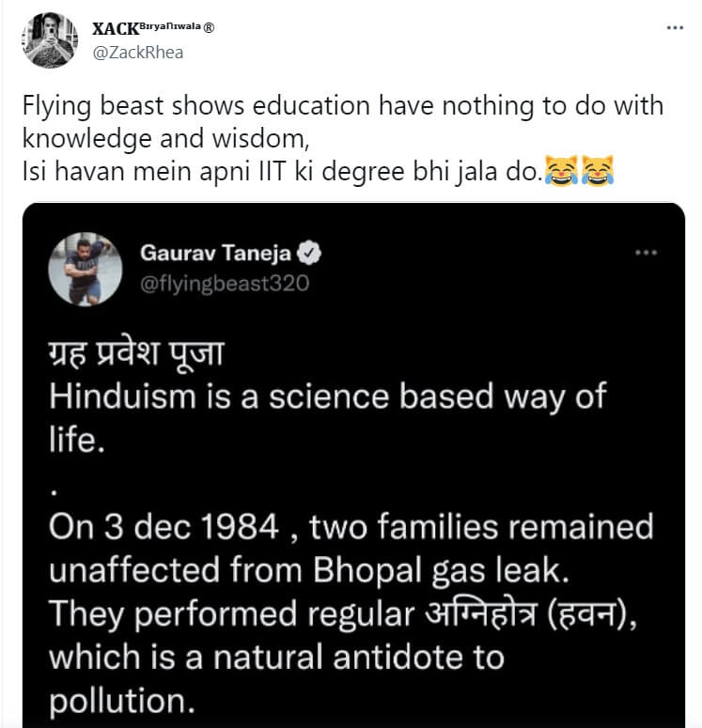Image resolution: width=702 pixels, height=728 pixels.
Task: Click the more options dots on XACK's tweet
Action: click(x=675, y=28)
